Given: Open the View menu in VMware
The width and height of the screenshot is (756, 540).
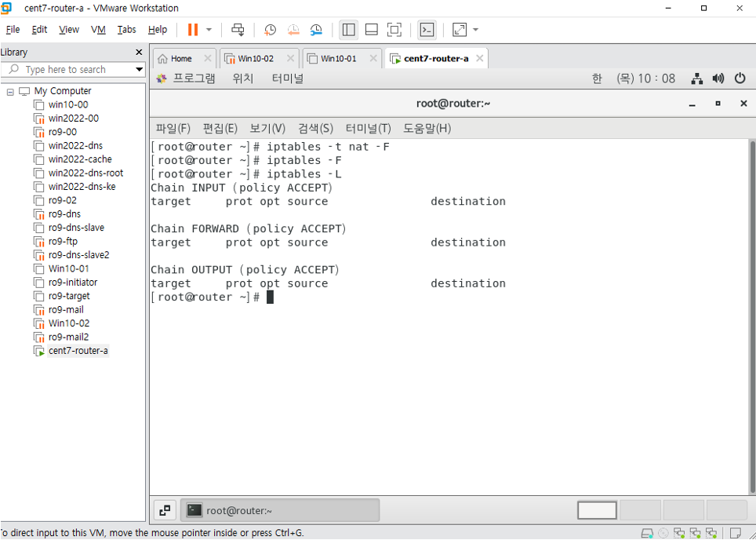Looking at the screenshot, I should pos(69,30).
